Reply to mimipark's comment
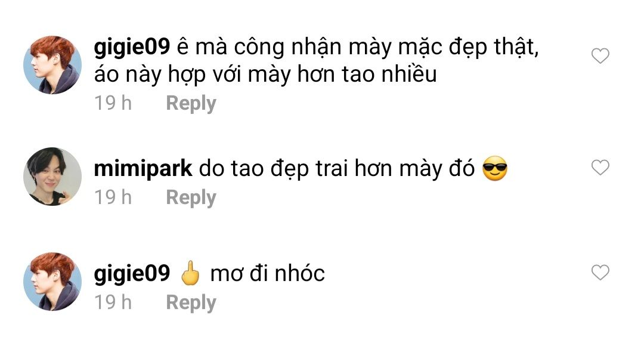644x340 pixels. point(191,197)
